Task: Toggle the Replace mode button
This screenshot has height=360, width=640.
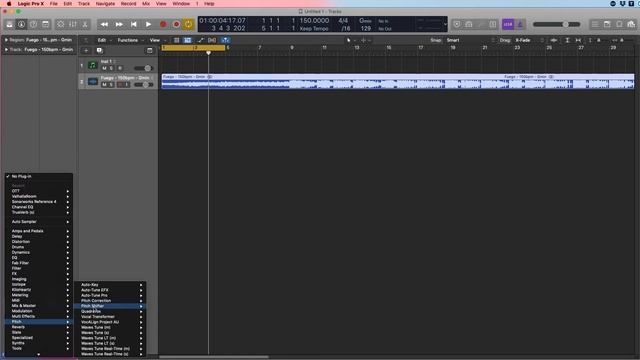Action: (457, 24)
